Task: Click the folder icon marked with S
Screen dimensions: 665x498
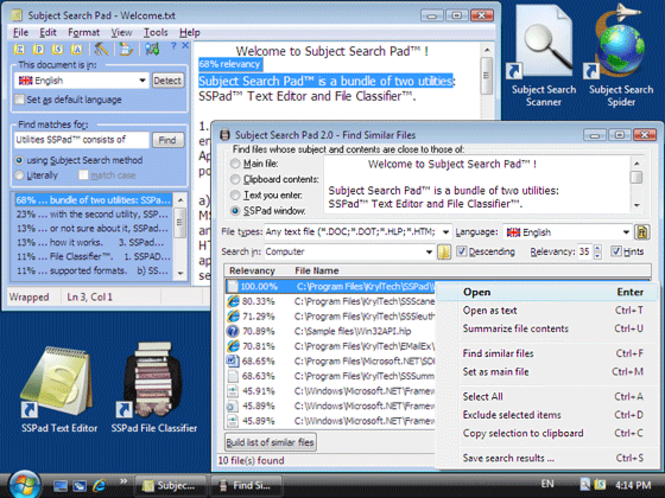Action: click(57, 49)
